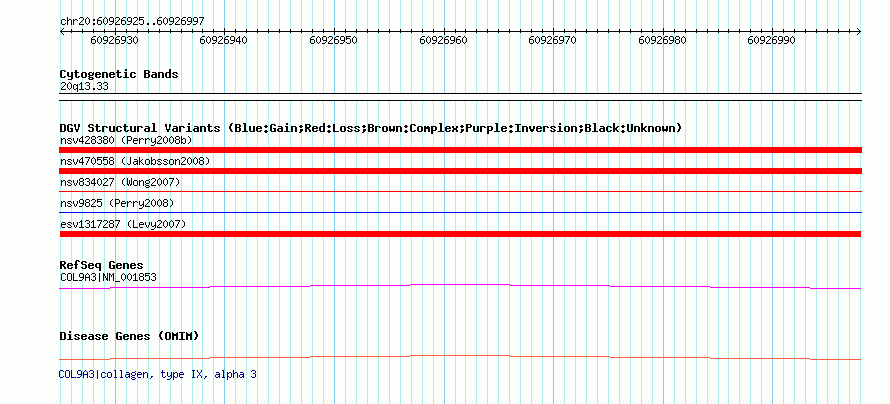Click the nsv470558 (Jakobsson2008) label
This screenshot has width=890, height=404.
(135, 161)
